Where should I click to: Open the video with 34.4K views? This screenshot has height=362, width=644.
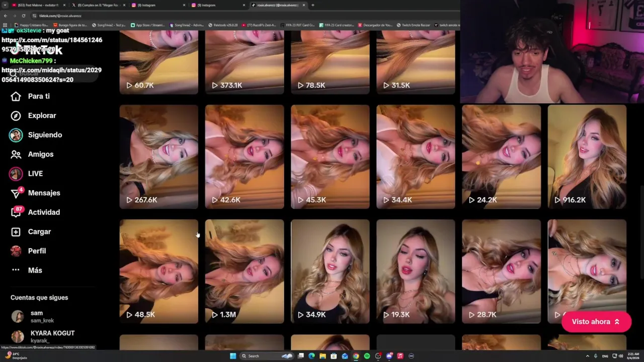(416, 156)
